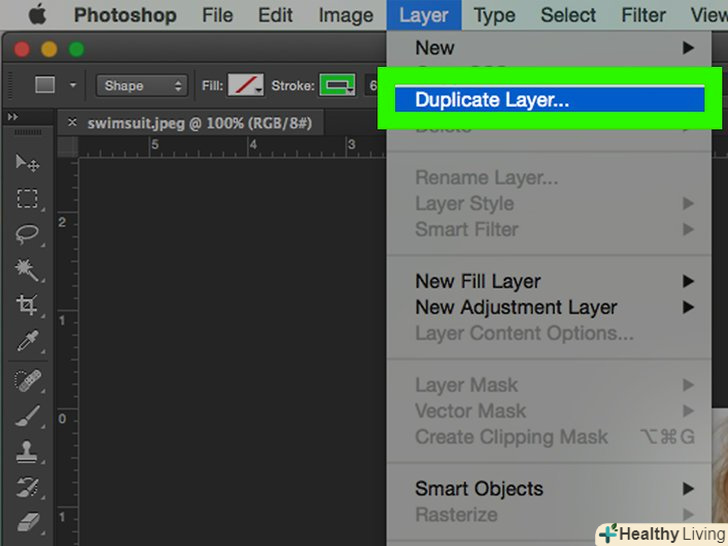
Task: Click the yellow minimize window button
Action: 49,49
